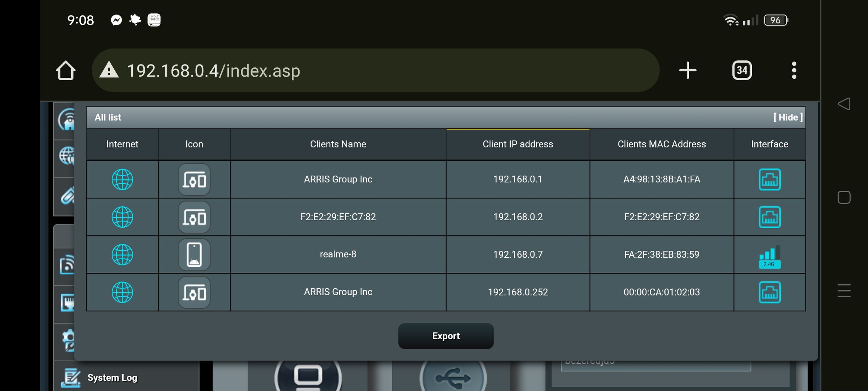Open sidebar paperclip icon
The width and height of the screenshot is (868, 391).
pos(68,195)
